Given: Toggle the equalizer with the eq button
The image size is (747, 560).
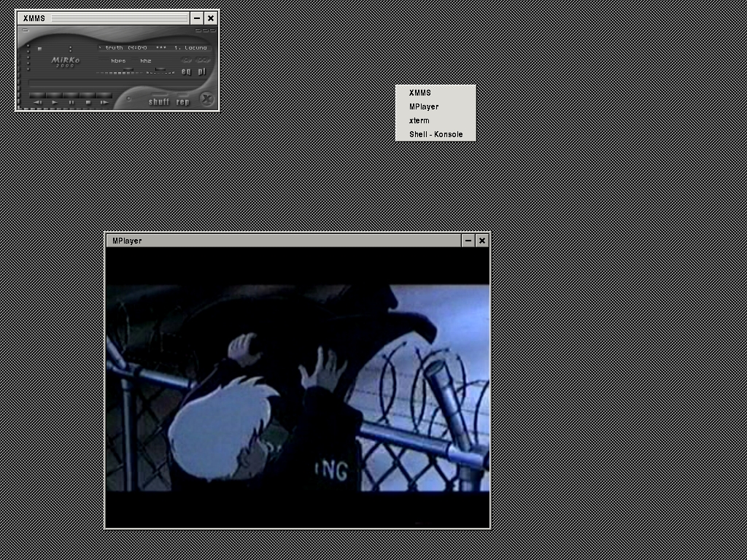Looking at the screenshot, I should coord(186,71).
